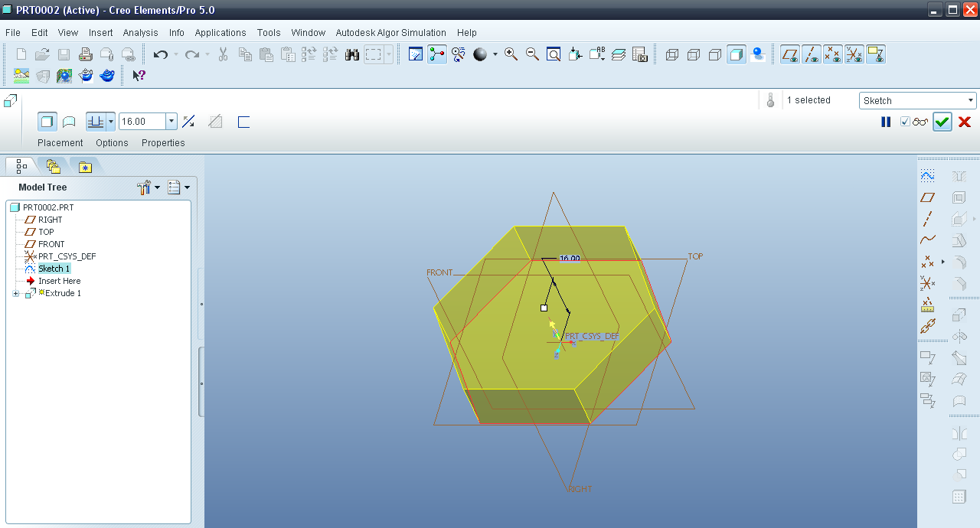Click the Refit to screen icon

(x=554, y=54)
